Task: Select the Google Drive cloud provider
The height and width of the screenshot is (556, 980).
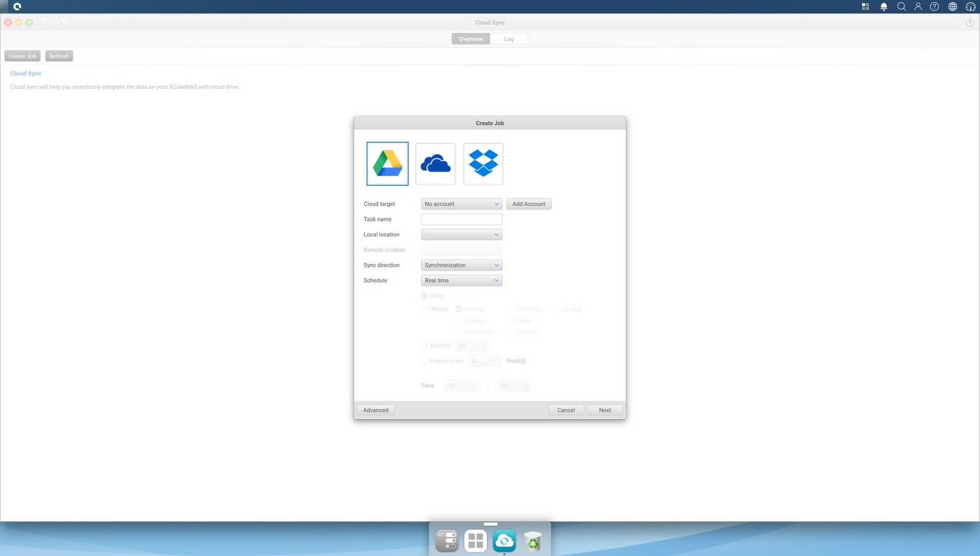Action: (x=387, y=164)
